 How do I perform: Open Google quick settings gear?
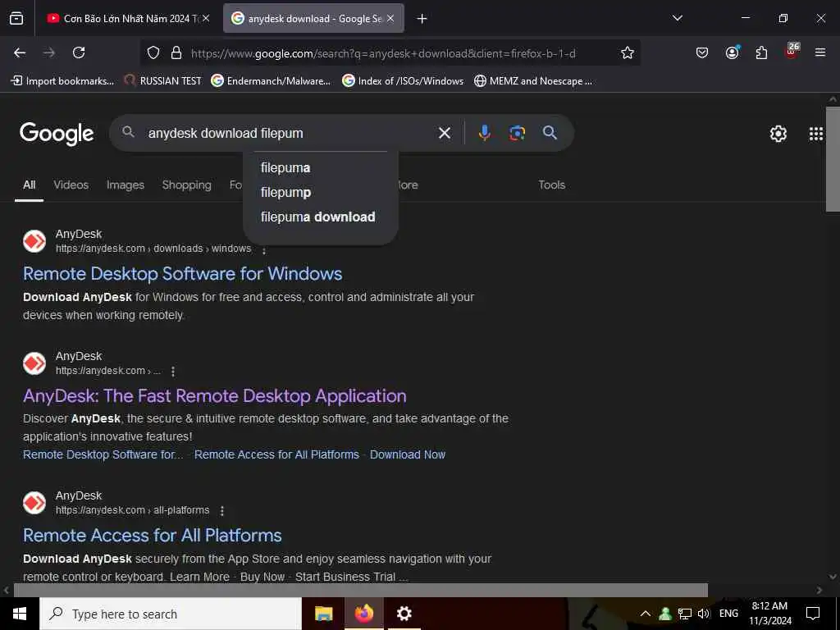coord(778,134)
